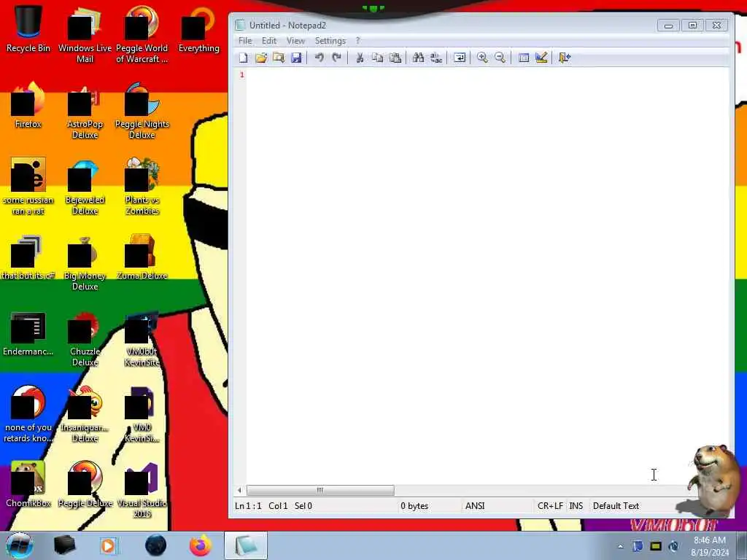
Task: Select the Recycle Bin desktop icon
Action: click(28, 28)
